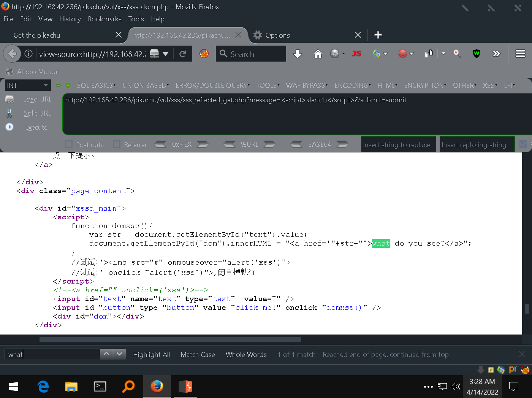Reload the current page

pyautogui.click(x=183, y=54)
